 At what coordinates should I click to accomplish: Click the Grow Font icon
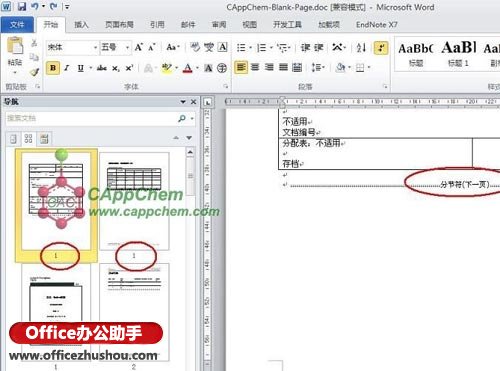(x=139, y=47)
